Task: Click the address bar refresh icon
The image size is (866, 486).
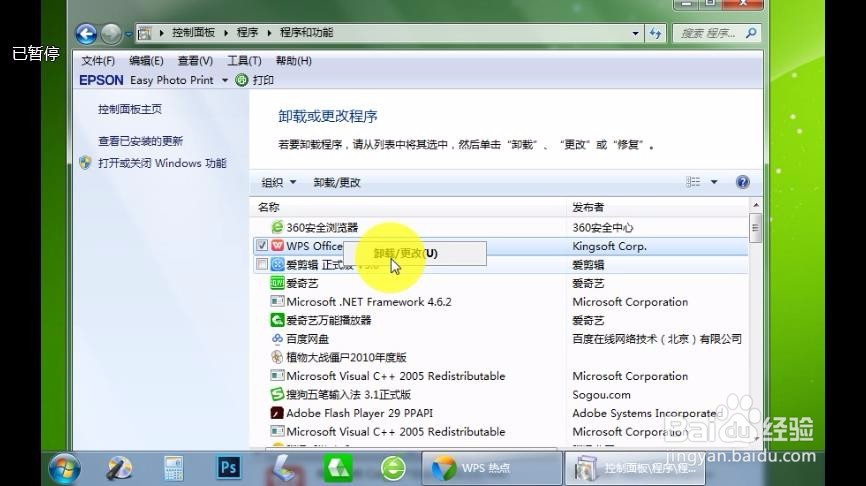Action: (x=656, y=33)
